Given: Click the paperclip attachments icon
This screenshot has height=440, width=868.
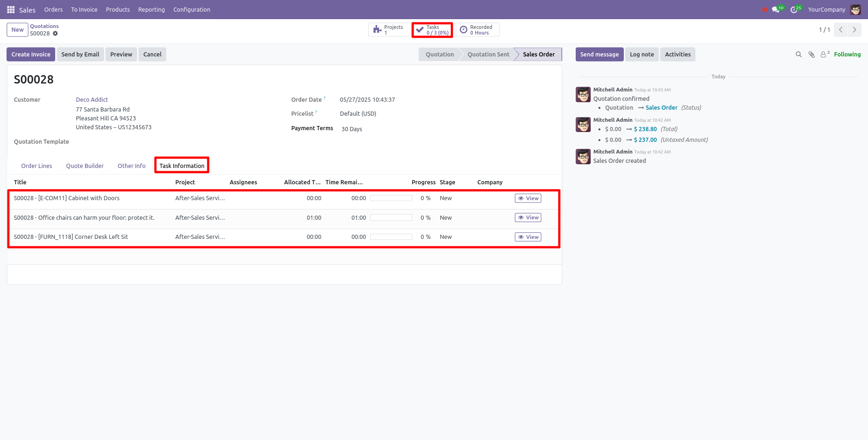Looking at the screenshot, I should (x=812, y=55).
